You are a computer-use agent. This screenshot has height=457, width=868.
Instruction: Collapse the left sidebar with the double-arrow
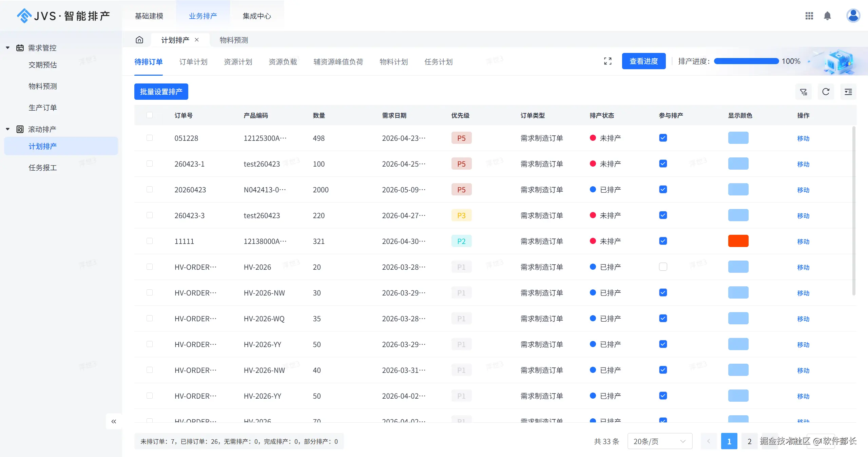[114, 421]
